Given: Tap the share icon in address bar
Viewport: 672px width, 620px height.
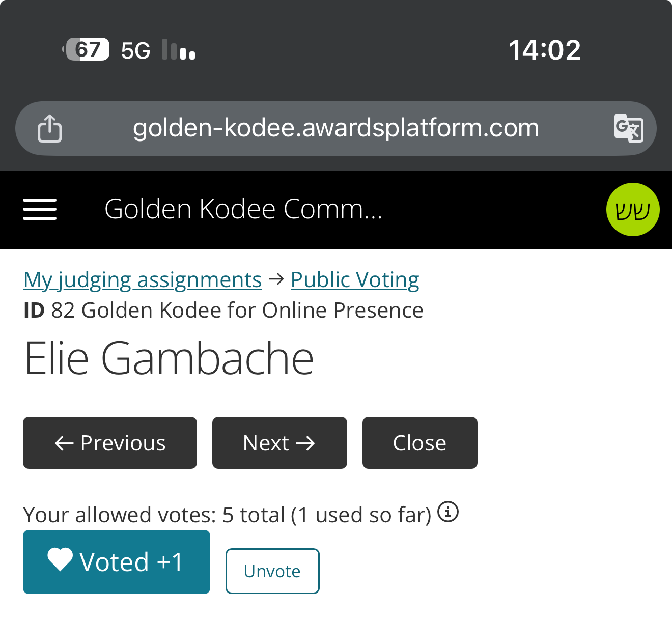Looking at the screenshot, I should click(x=50, y=128).
